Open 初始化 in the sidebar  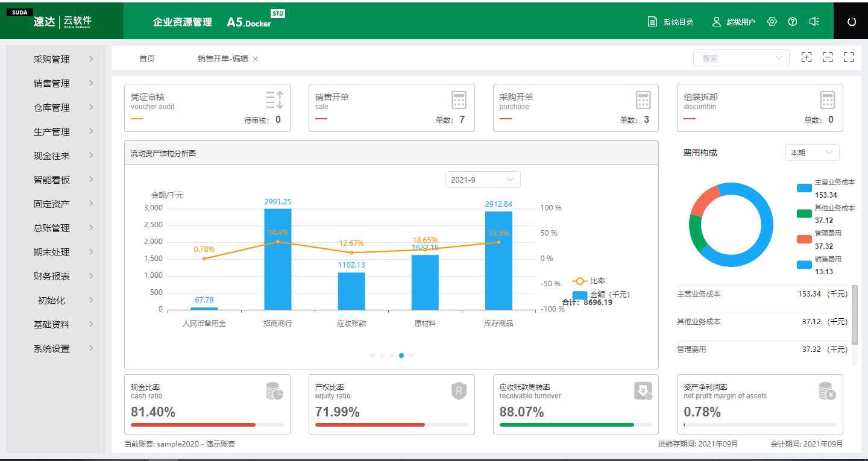coord(56,300)
